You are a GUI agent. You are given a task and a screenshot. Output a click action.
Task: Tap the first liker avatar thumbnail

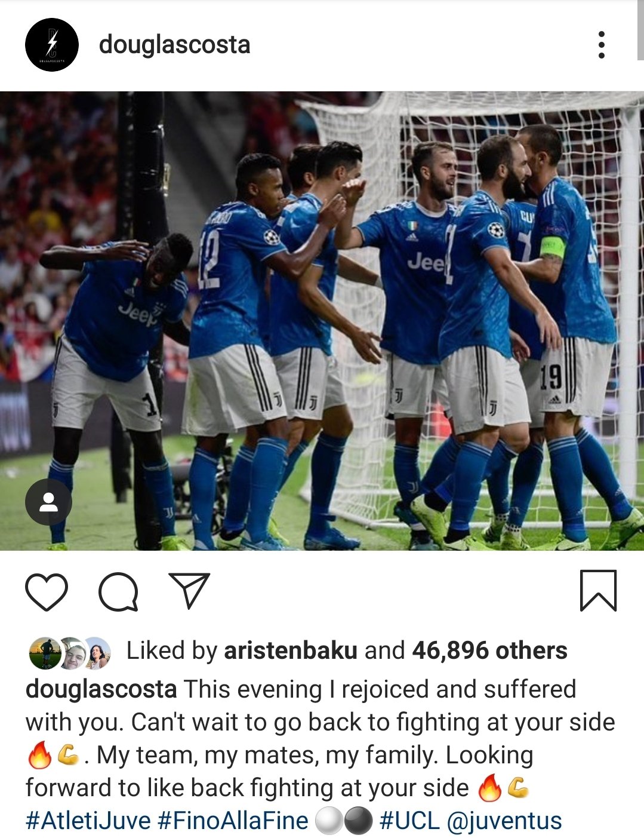coord(45,653)
